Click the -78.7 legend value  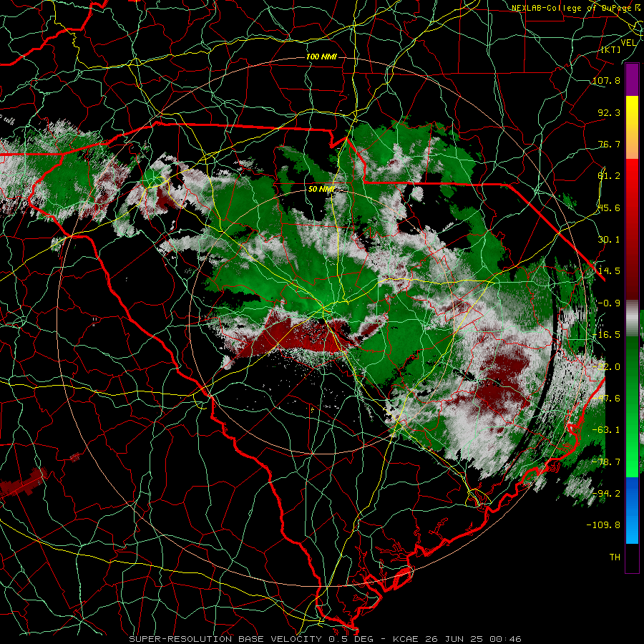coord(606,462)
